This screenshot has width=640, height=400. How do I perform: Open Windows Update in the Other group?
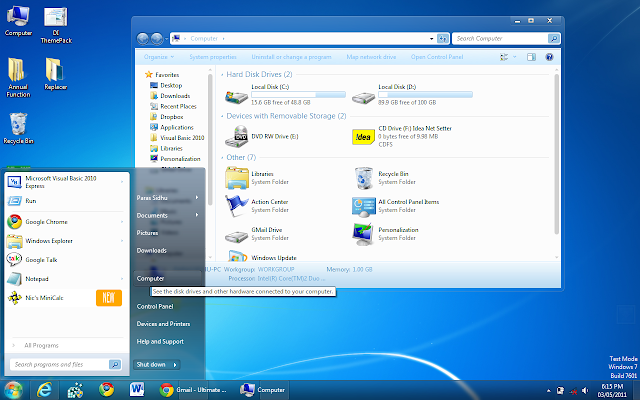[x=274, y=258]
